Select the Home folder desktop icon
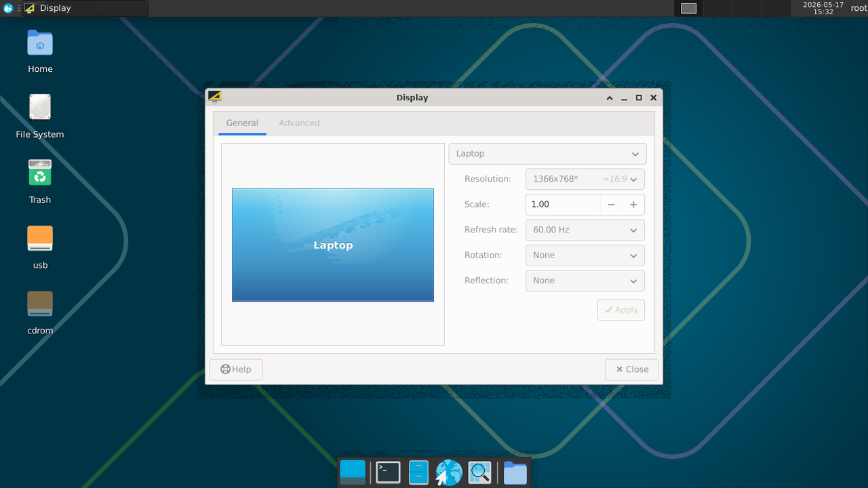 (40, 52)
